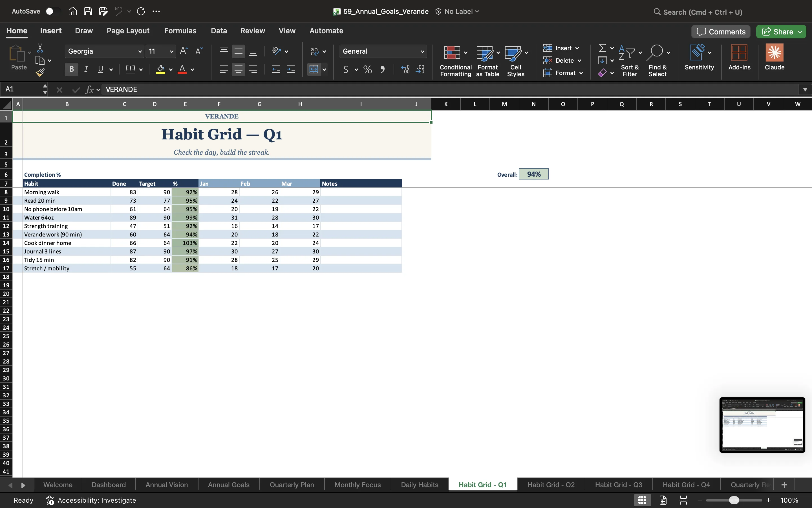Open the font name Georgia dropdown

(140, 51)
